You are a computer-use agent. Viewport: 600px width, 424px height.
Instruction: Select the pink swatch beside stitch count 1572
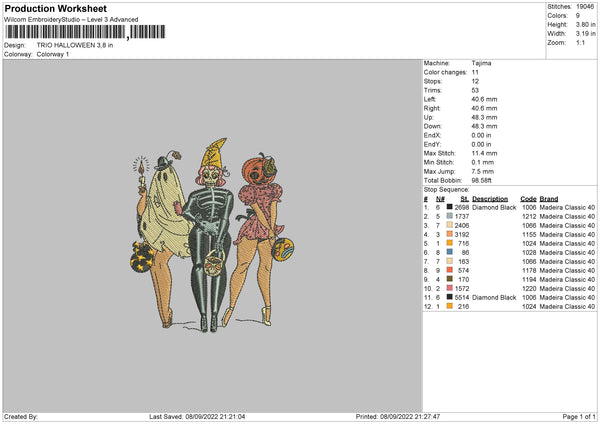(450, 288)
